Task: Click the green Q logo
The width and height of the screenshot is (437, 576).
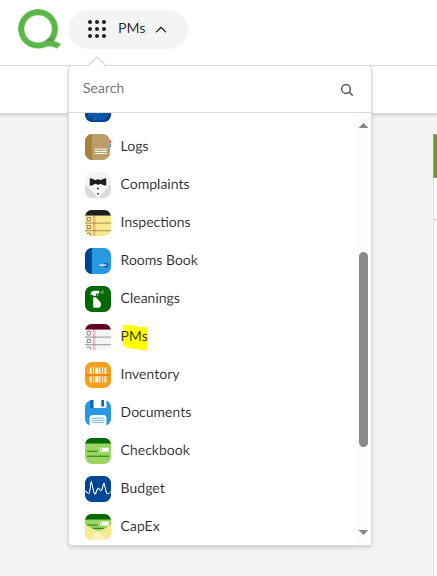Action: pos(39,29)
